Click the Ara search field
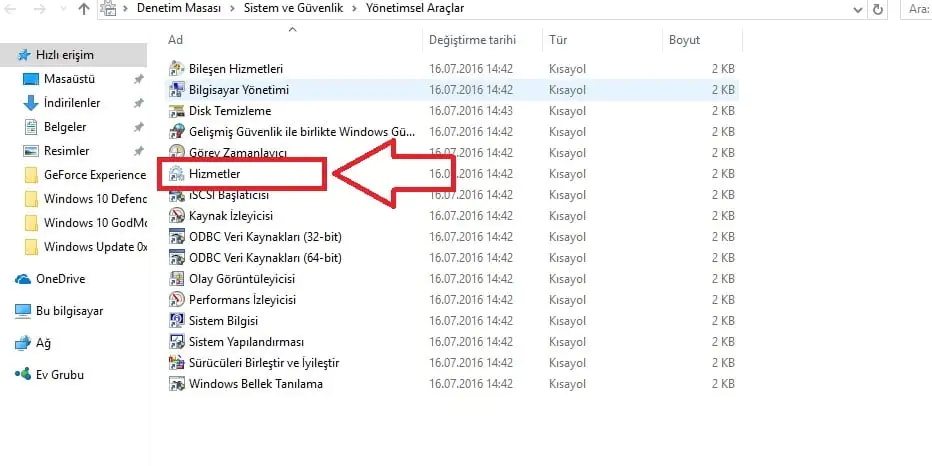The height and width of the screenshot is (466, 932). pos(916,9)
